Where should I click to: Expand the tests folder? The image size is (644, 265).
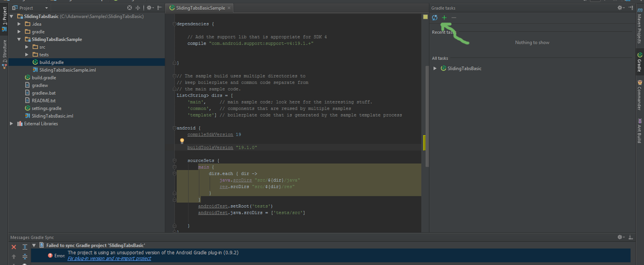coord(27,55)
